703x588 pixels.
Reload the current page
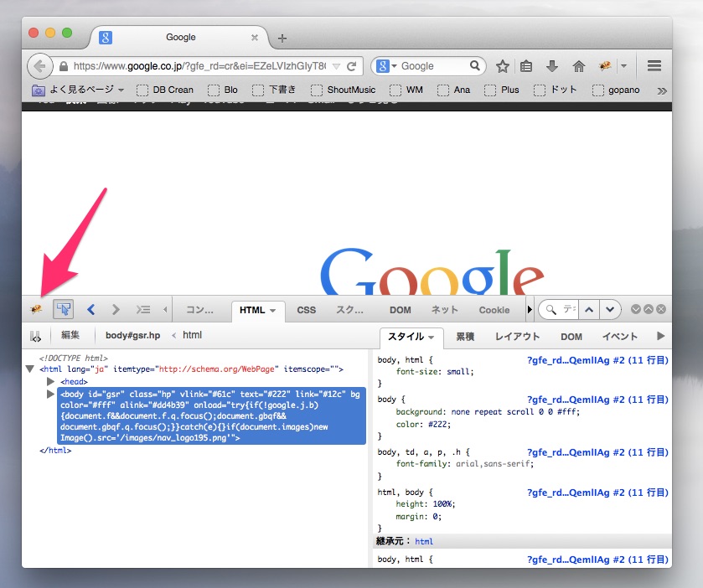pos(352,66)
